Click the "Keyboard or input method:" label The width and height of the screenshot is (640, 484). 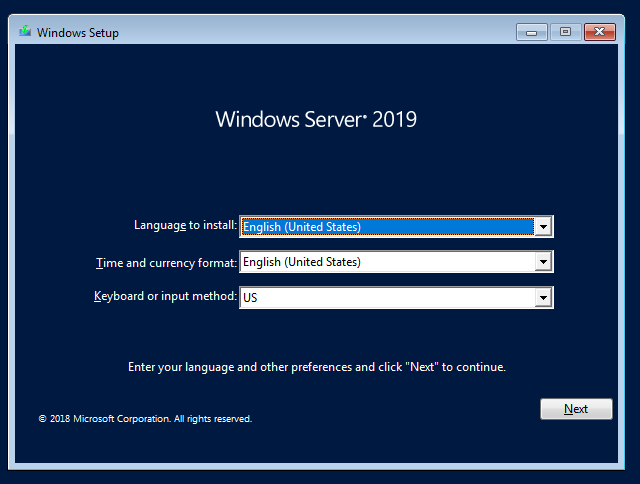(165, 296)
